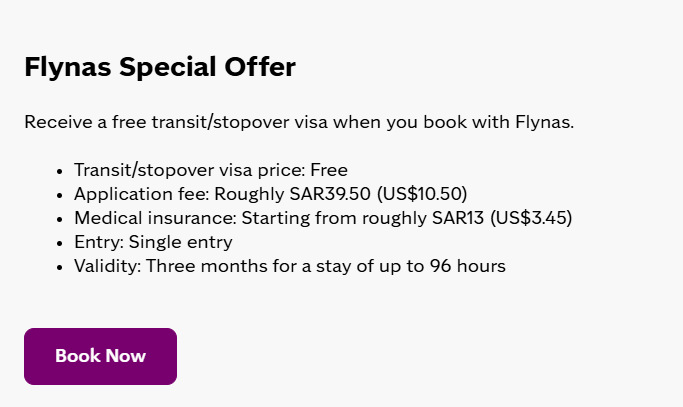Click the US$3.45 amount in parentheses
683x407 pixels.
pyautogui.click(x=531, y=218)
